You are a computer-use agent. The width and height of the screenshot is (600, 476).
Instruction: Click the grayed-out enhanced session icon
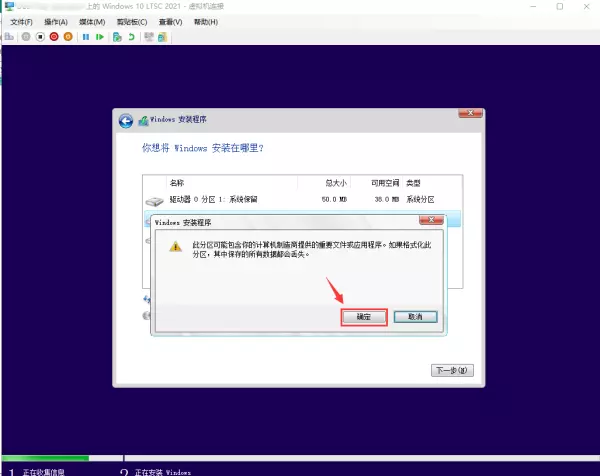pyautogui.click(x=149, y=37)
